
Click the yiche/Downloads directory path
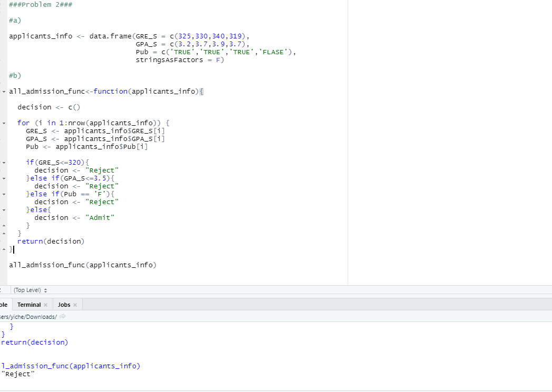29,317
